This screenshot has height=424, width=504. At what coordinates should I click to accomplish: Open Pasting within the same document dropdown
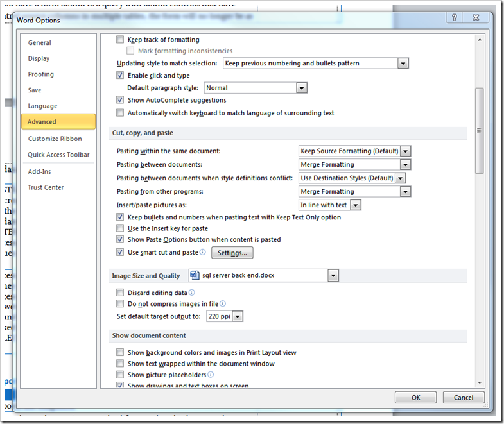(406, 151)
